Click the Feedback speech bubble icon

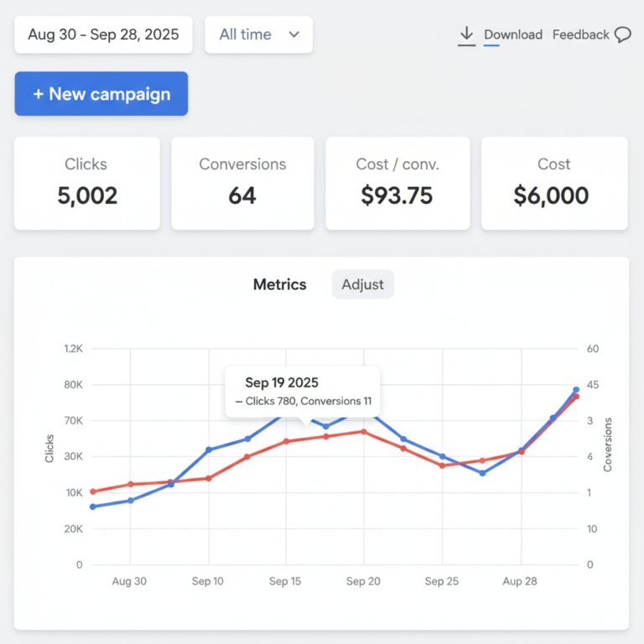pos(622,35)
